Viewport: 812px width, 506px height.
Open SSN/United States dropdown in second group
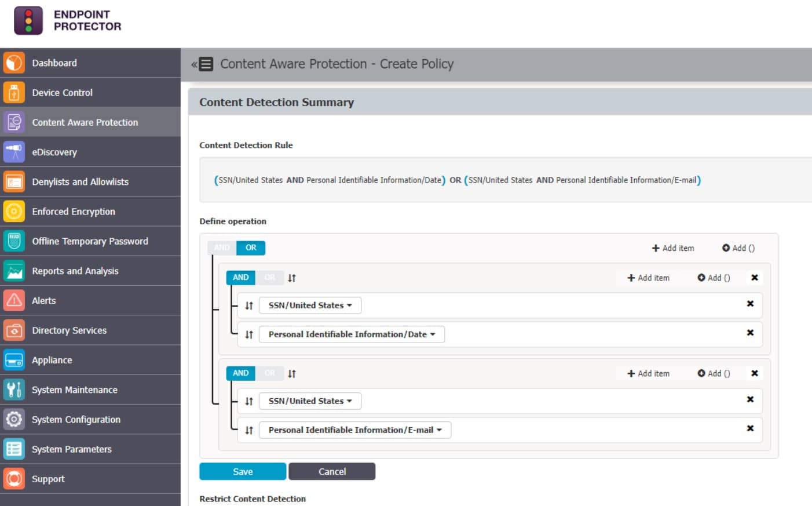tap(310, 401)
